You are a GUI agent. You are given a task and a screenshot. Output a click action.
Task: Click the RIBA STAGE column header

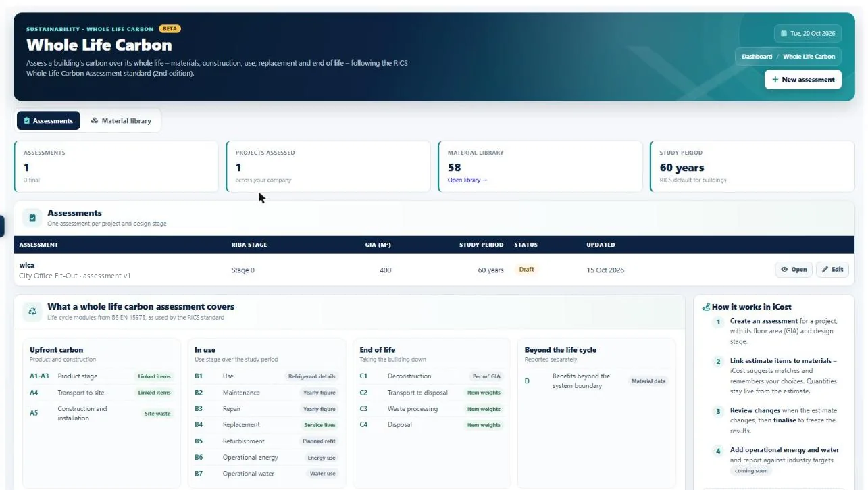pyautogui.click(x=249, y=245)
